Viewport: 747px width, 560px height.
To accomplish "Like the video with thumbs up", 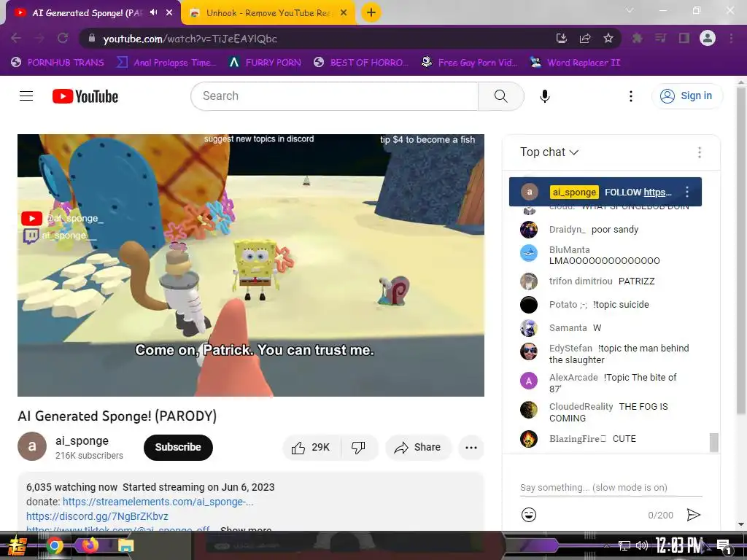I will [311, 447].
